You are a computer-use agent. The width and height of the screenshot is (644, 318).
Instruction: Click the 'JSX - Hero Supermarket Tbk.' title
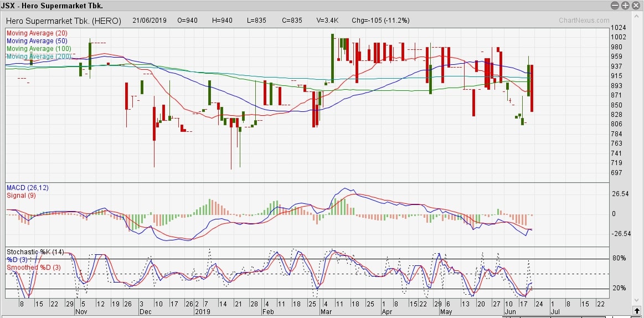tap(52, 6)
